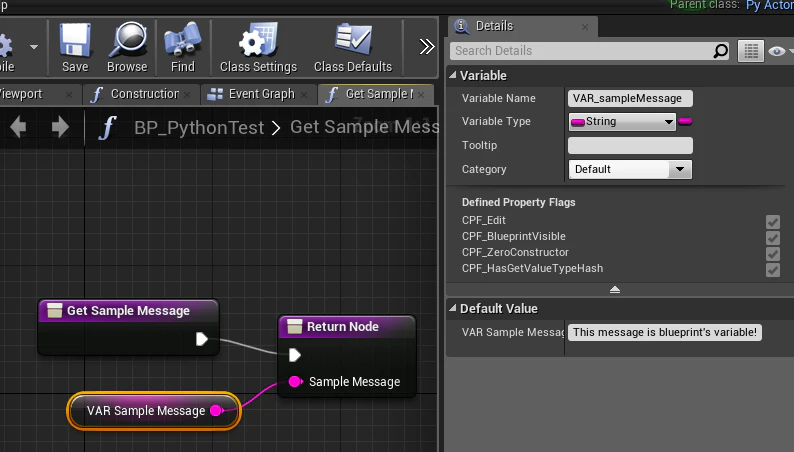Collapse the Variable section
This screenshot has width=794, height=452.
[x=453, y=75]
